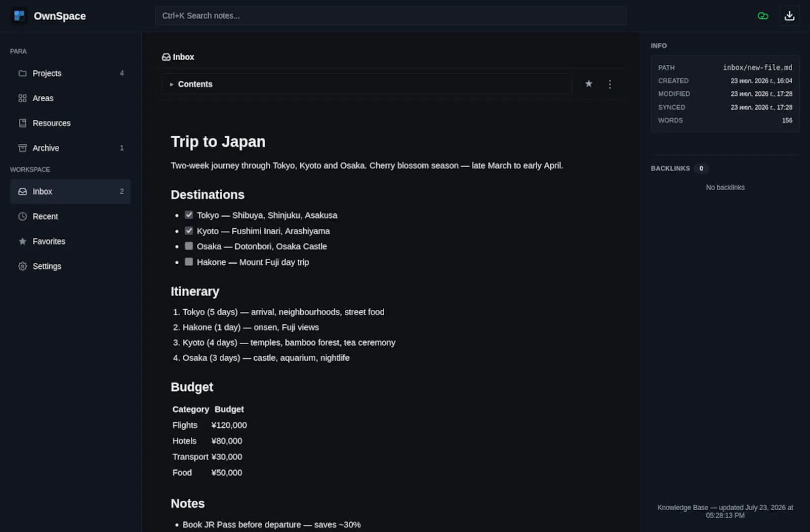Open the Archive section label
Viewport: 810px width, 532px height.
(x=46, y=148)
